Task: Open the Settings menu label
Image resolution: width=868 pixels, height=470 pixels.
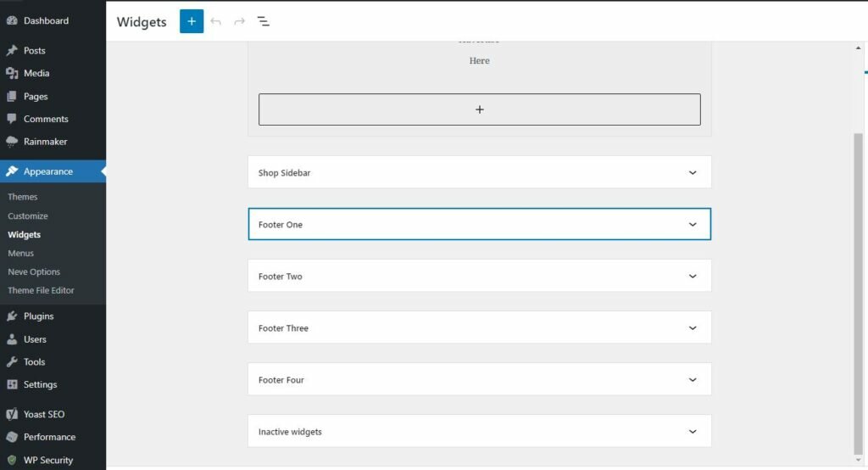Action: [x=41, y=384]
